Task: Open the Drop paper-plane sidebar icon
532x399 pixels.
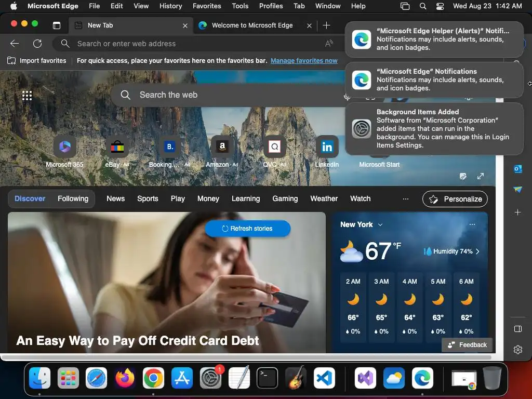Action: (x=518, y=190)
